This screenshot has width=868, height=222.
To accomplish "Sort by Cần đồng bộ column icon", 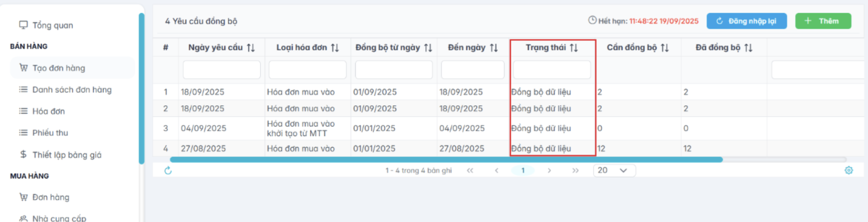I will tap(665, 48).
